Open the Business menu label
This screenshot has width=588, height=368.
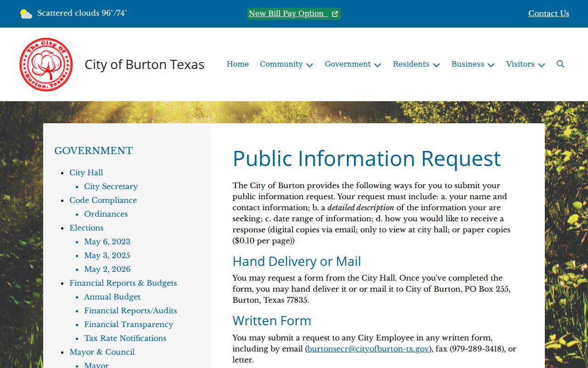468,64
